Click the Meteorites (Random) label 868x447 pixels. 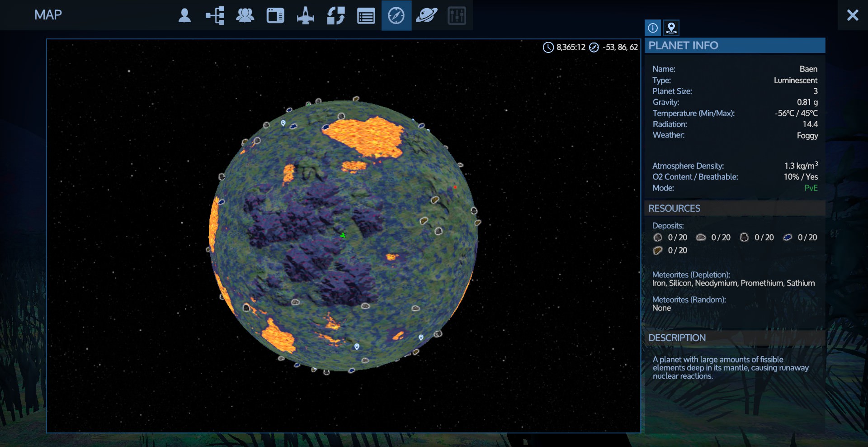[689, 300]
